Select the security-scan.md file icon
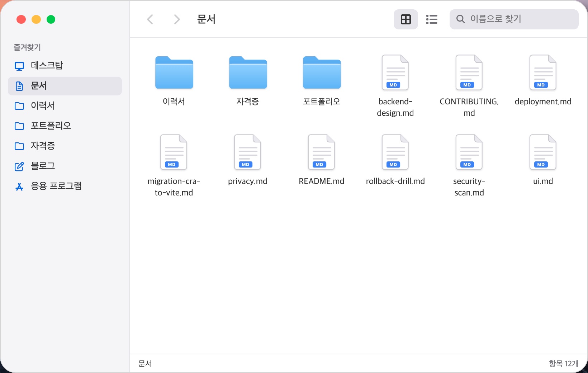Viewport: 588px width, 373px height. pos(469,152)
